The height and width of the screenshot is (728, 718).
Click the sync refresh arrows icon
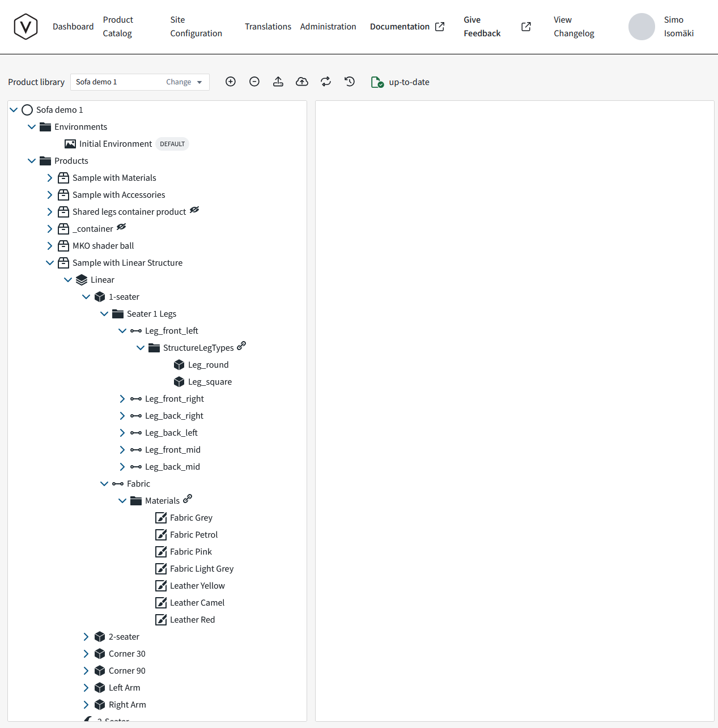(x=326, y=82)
